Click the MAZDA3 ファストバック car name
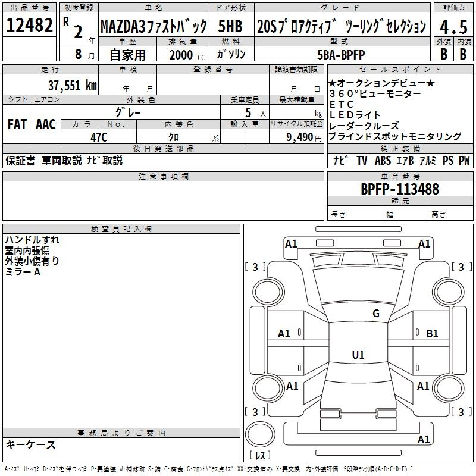476x476 pixels. pos(153,27)
